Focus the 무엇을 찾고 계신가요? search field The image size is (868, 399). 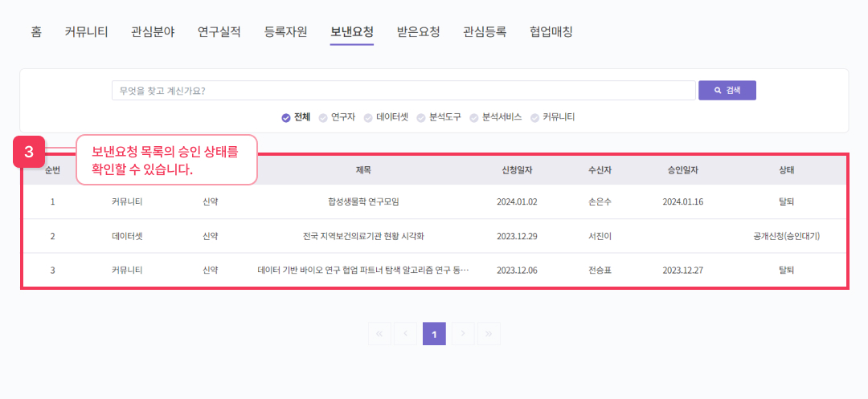pos(403,90)
